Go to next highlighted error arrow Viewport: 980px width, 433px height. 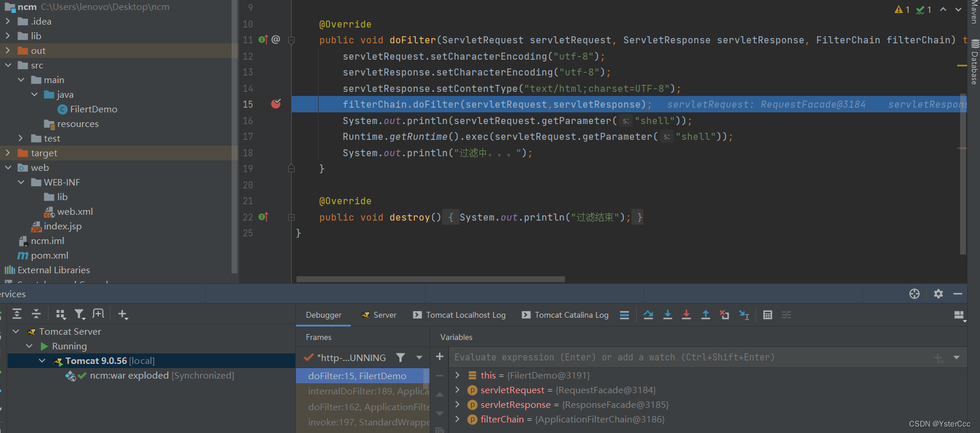click(958, 9)
